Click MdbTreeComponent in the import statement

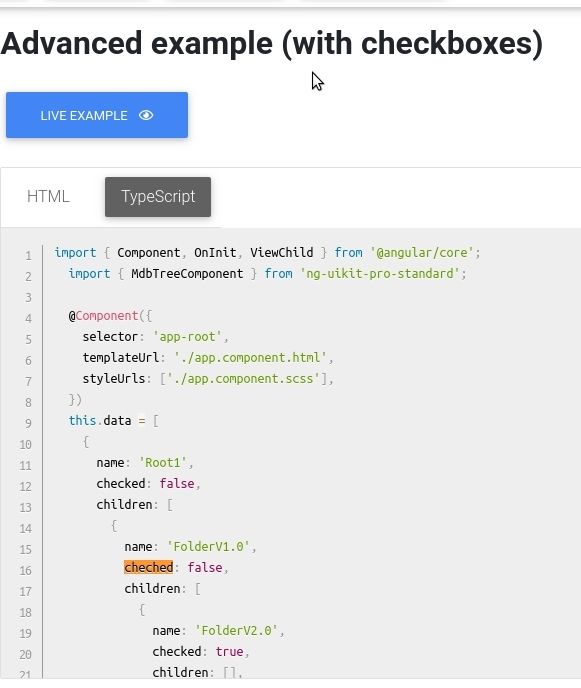187,274
